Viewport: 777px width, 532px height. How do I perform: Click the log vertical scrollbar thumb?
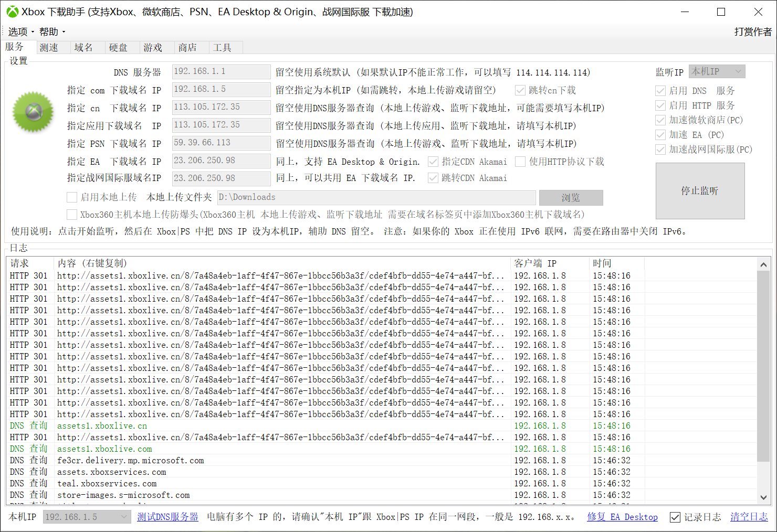click(763, 366)
